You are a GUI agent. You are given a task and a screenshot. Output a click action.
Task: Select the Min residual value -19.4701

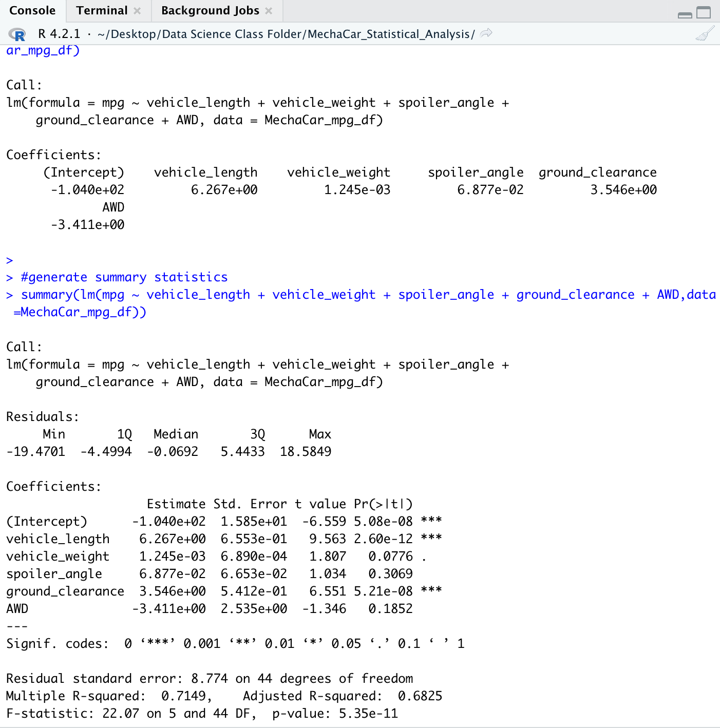[36, 452]
